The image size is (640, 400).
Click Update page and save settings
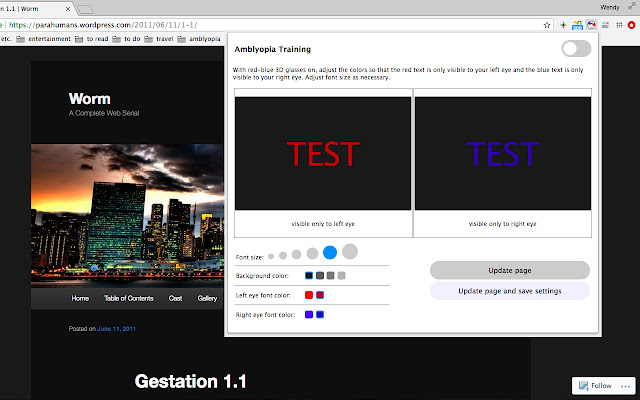coord(510,291)
